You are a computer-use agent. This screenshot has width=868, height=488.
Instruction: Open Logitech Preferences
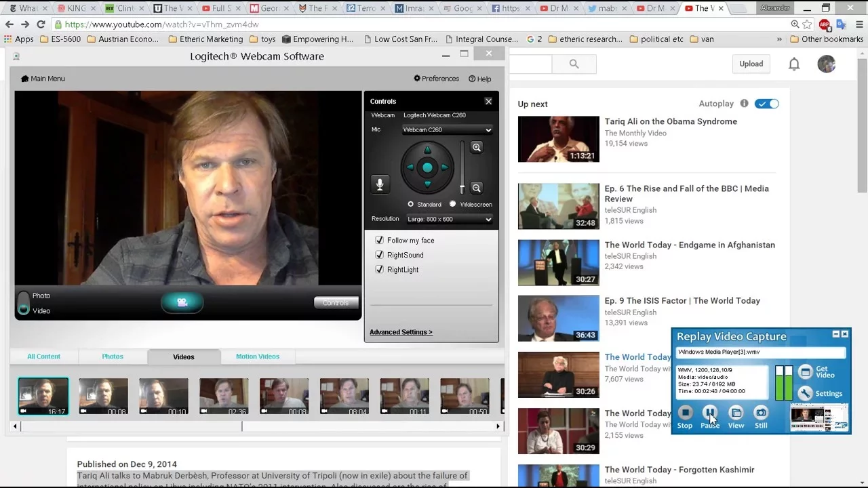point(436,79)
